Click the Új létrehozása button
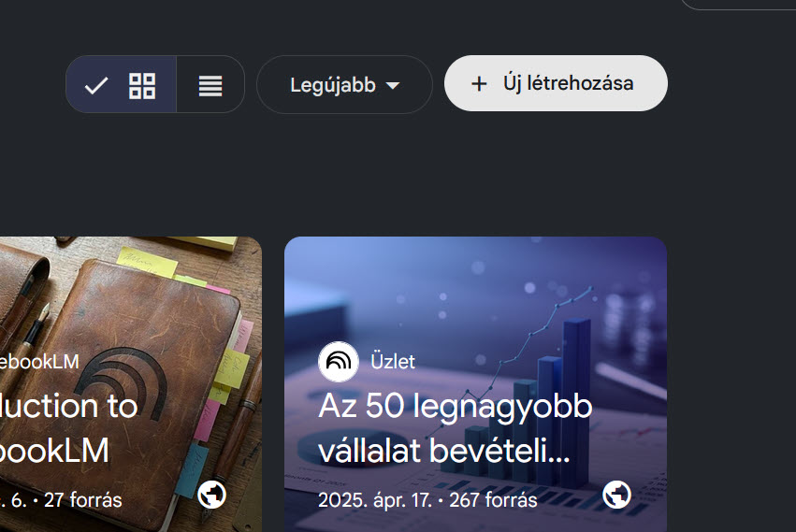796x532 pixels. tap(556, 83)
